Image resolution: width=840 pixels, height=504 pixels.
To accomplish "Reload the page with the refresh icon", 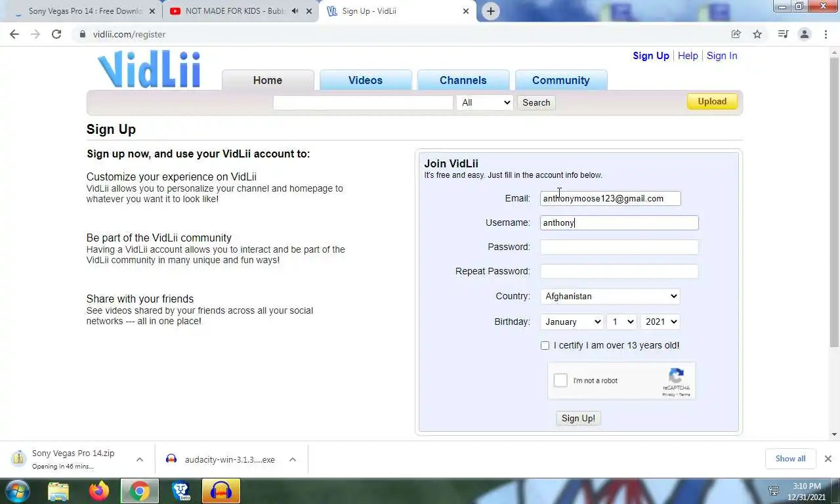I will coord(56,34).
